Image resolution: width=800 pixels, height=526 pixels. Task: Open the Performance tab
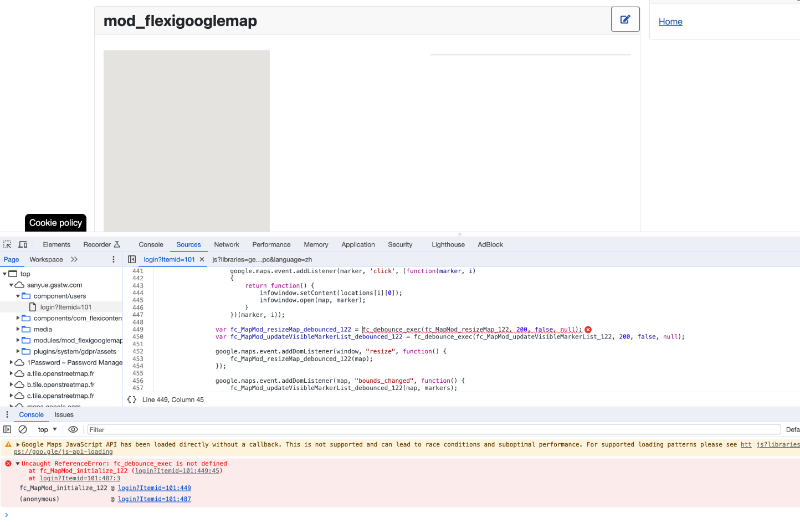point(271,244)
